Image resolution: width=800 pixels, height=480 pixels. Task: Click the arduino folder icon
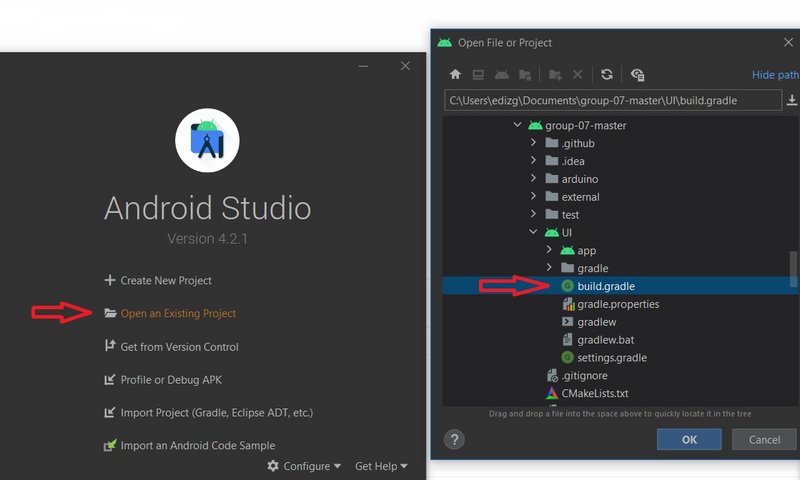point(552,179)
